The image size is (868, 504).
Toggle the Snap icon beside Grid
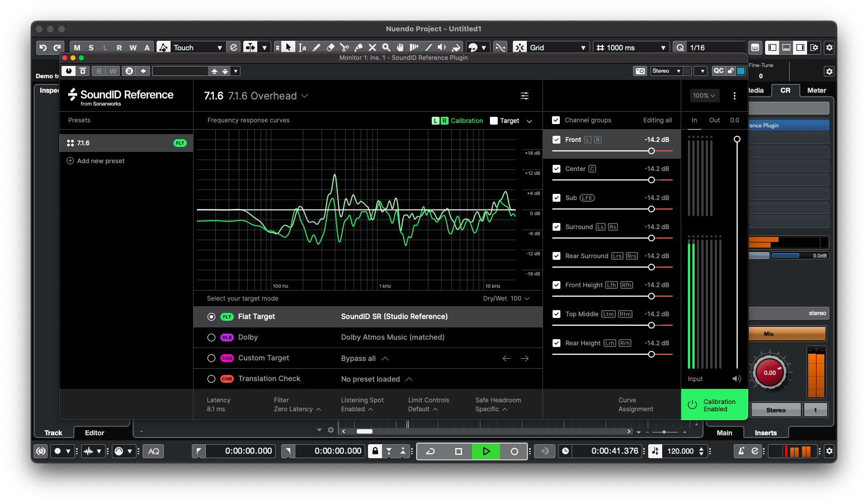point(520,47)
